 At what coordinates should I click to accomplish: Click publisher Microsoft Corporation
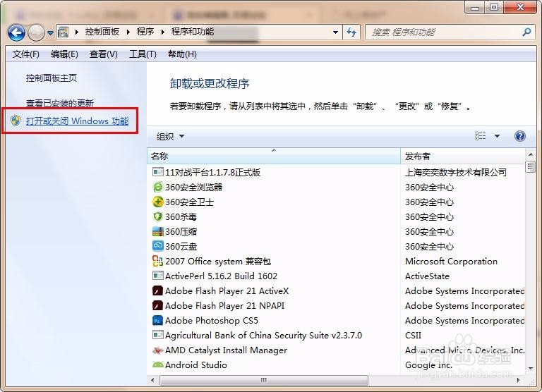[x=451, y=262]
